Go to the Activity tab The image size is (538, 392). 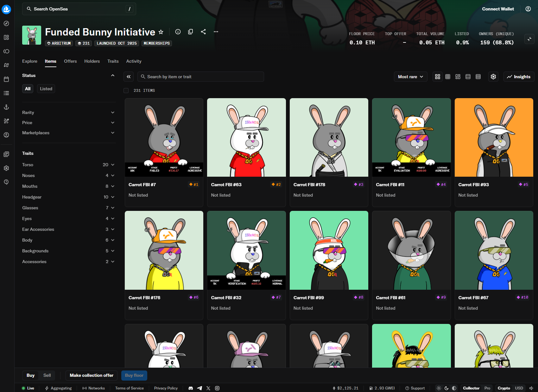tap(134, 61)
